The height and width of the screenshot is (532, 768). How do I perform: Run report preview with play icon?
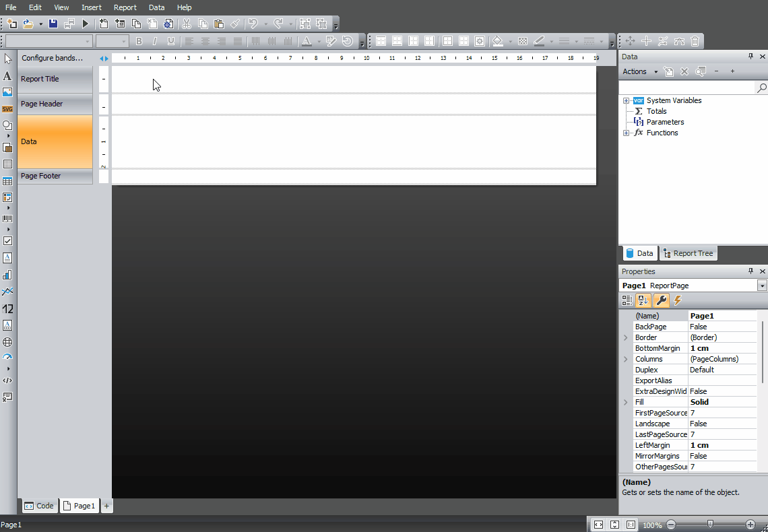pos(86,24)
